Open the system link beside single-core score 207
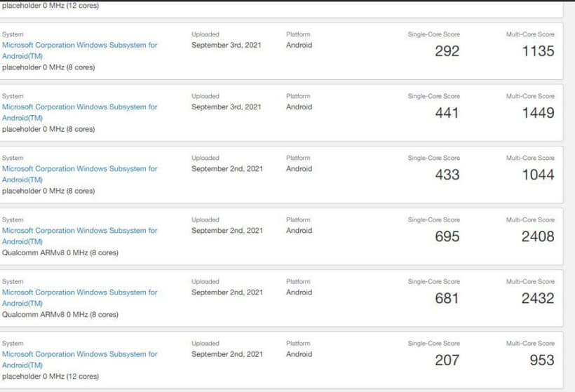575x392 pixels. click(x=79, y=354)
